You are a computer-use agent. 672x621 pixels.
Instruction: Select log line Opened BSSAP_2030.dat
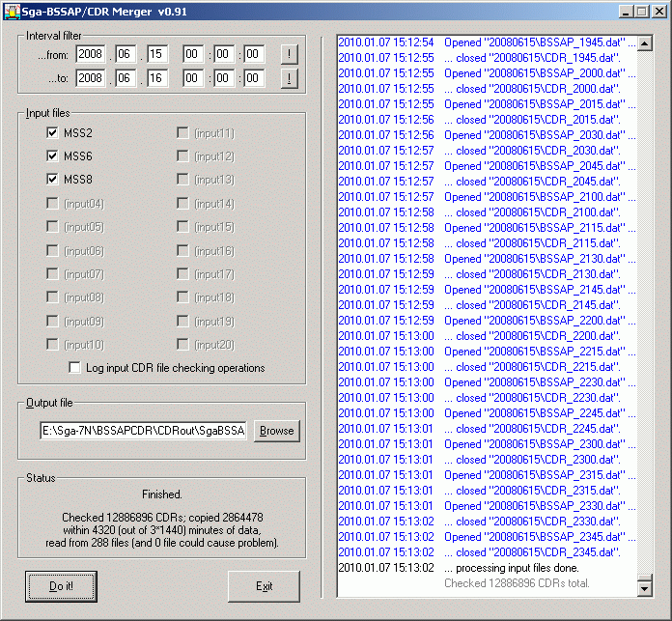[x=487, y=135]
